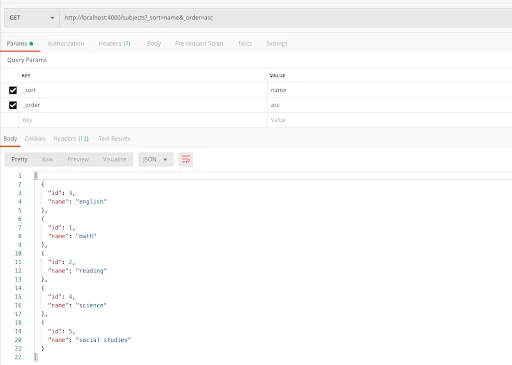Click the "science" value in response

91,305
